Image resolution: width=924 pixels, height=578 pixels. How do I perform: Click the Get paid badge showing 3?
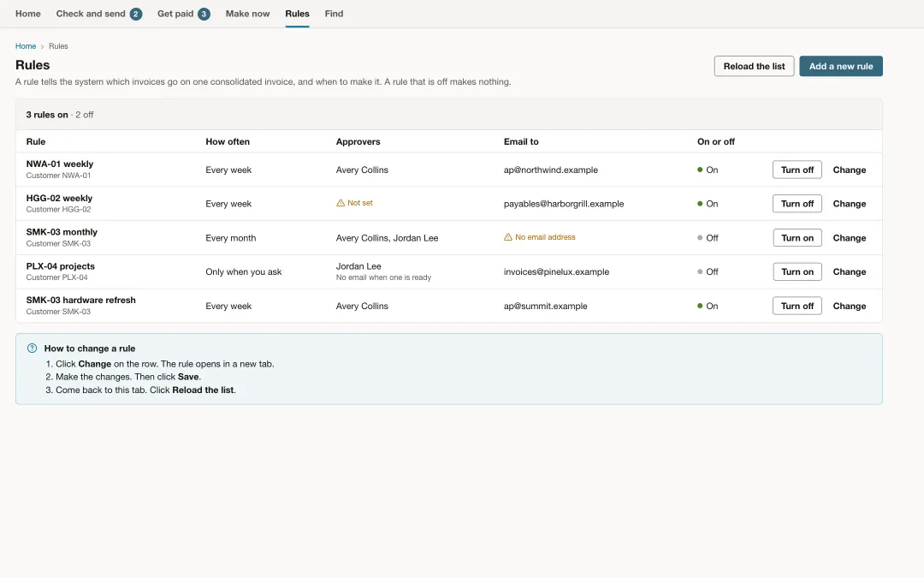point(204,15)
